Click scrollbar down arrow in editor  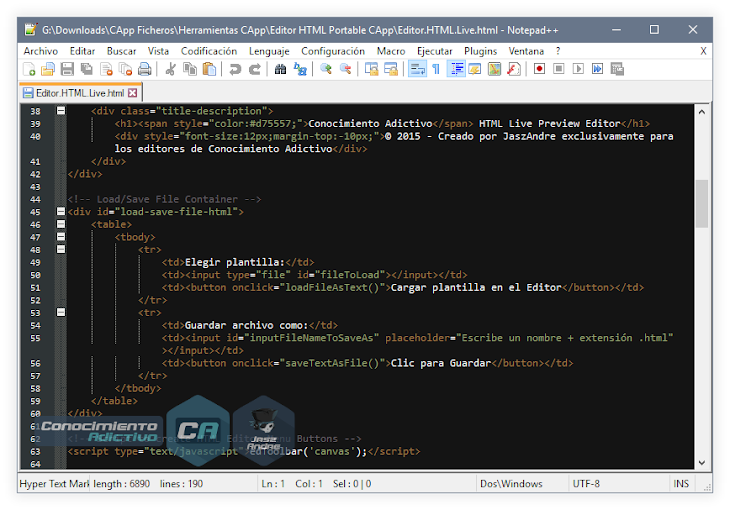coord(702,462)
